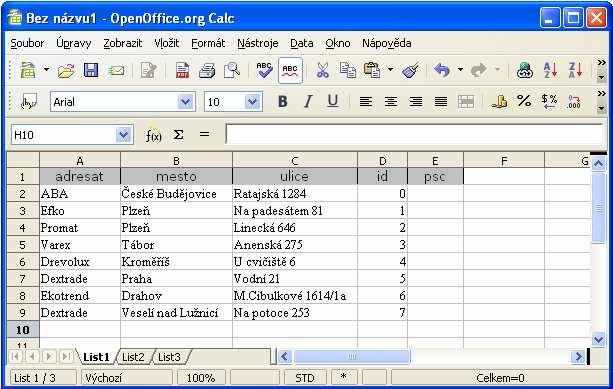Viewport: 613px width, 389px height.
Task: Run the Spellcheck ABC checkmark icon
Action: coord(264,70)
